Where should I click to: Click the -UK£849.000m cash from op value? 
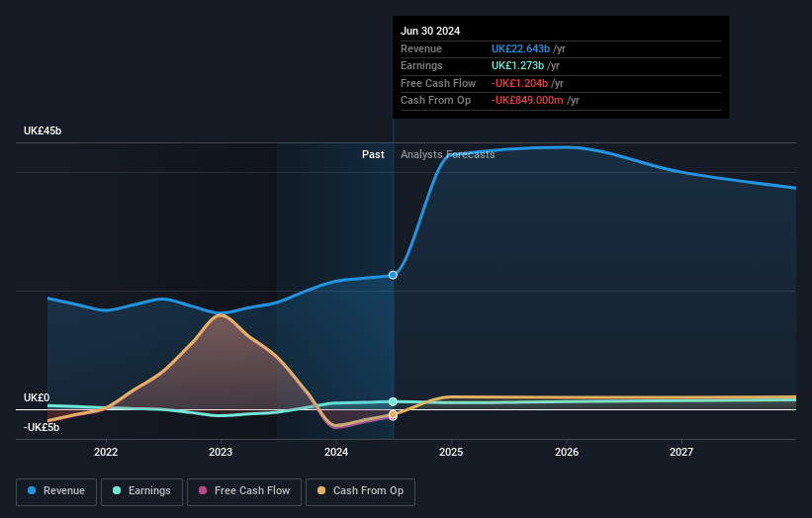[x=527, y=101]
